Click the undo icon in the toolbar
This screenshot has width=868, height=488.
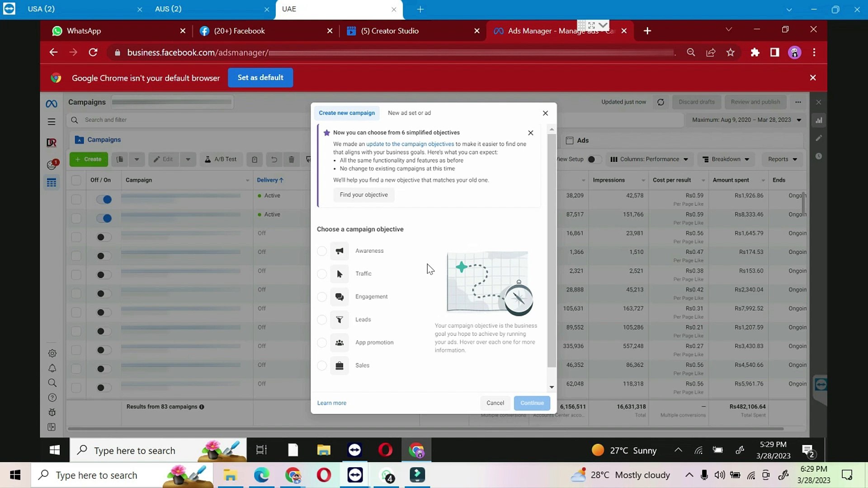274,159
